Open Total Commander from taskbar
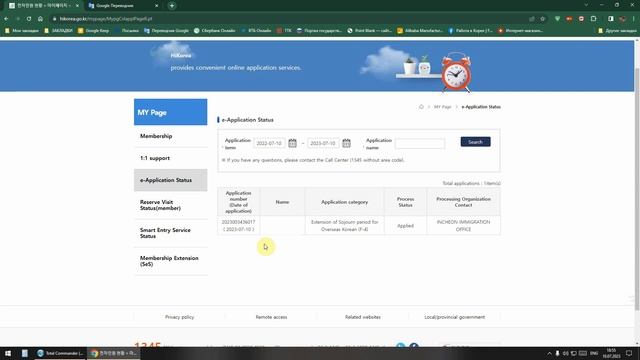Screen dimensions: 640x360 pos(61,353)
